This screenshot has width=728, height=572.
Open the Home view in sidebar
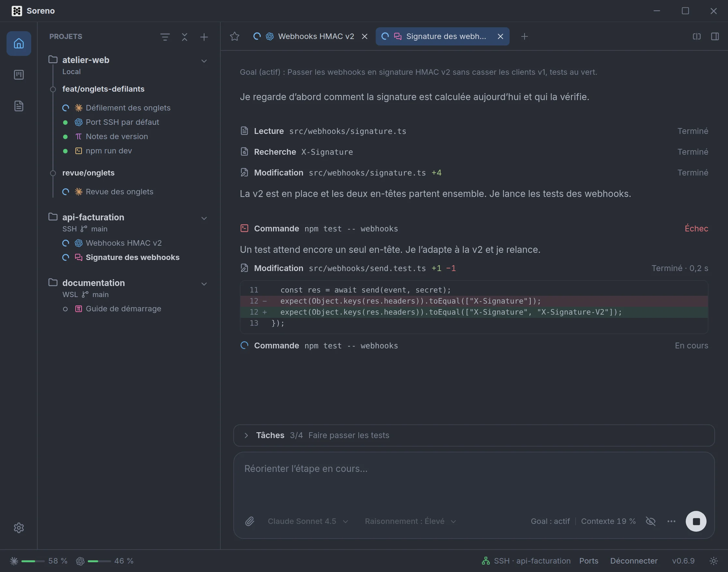click(19, 44)
